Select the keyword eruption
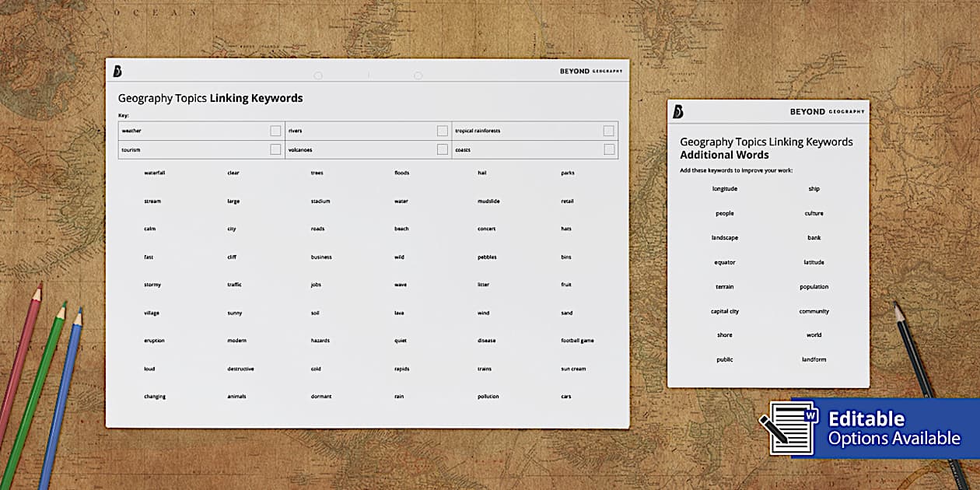 click(155, 341)
